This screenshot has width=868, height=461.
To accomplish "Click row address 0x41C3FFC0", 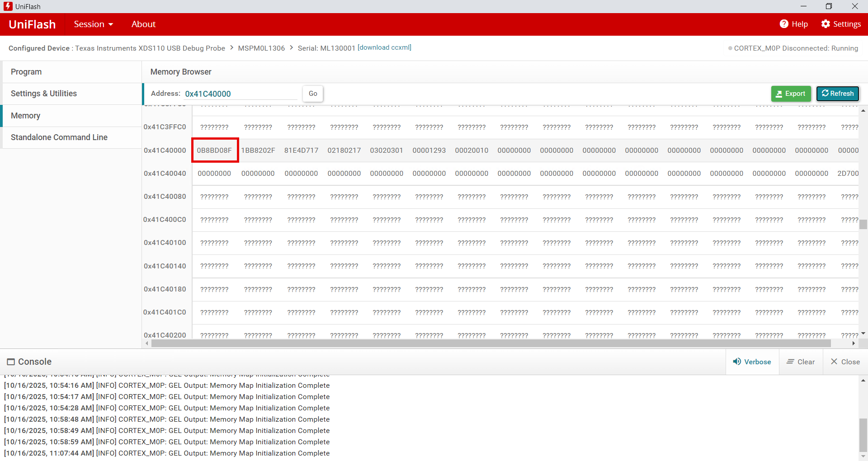I will (x=165, y=127).
